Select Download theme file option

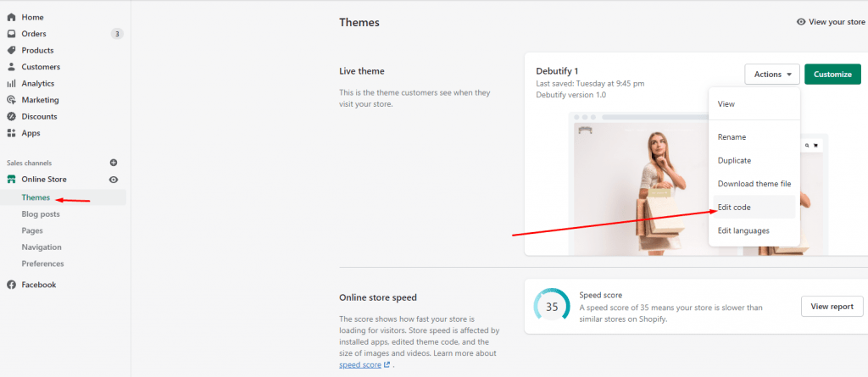click(754, 184)
